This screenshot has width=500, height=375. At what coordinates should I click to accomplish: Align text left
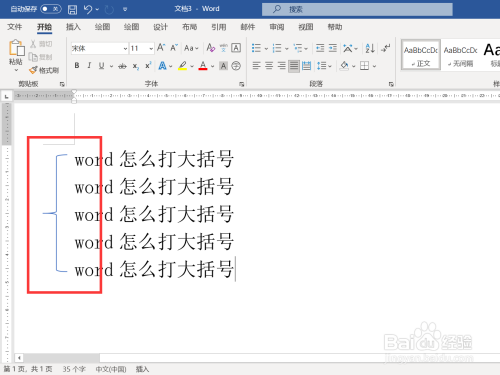click(x=256, y=66)
